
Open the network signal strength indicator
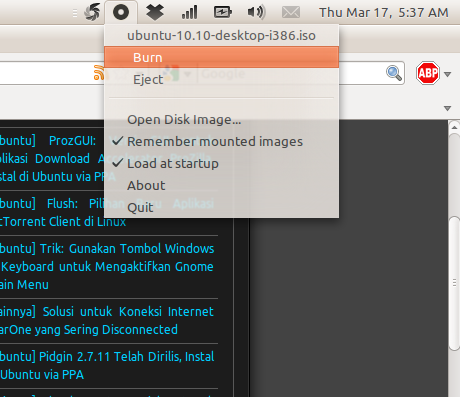tap(189, 12)
